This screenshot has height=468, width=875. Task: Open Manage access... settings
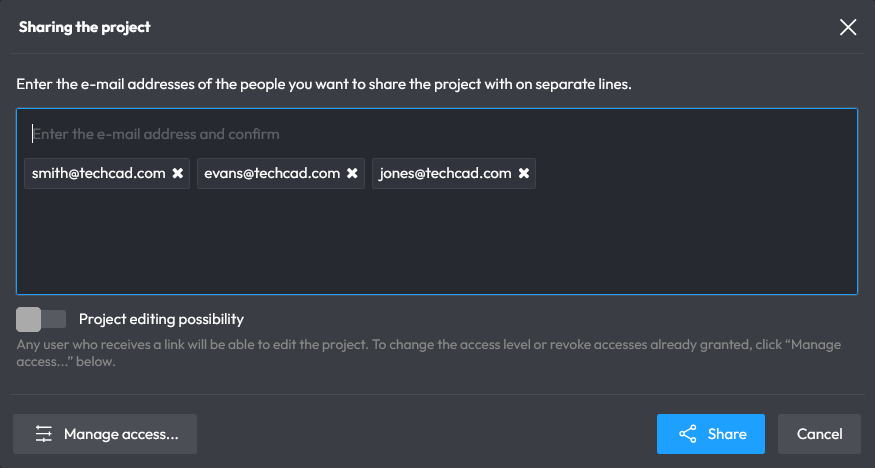(x=120, y=434)
